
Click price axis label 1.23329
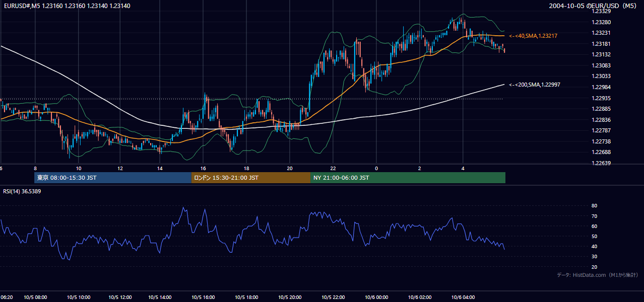(601, 11)
